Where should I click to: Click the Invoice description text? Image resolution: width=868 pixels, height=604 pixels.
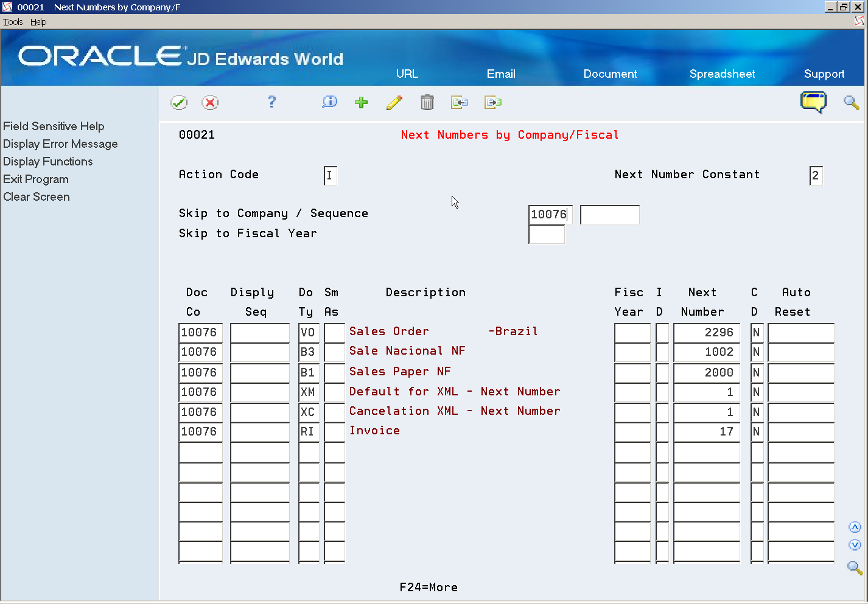(x=374, y=431)
